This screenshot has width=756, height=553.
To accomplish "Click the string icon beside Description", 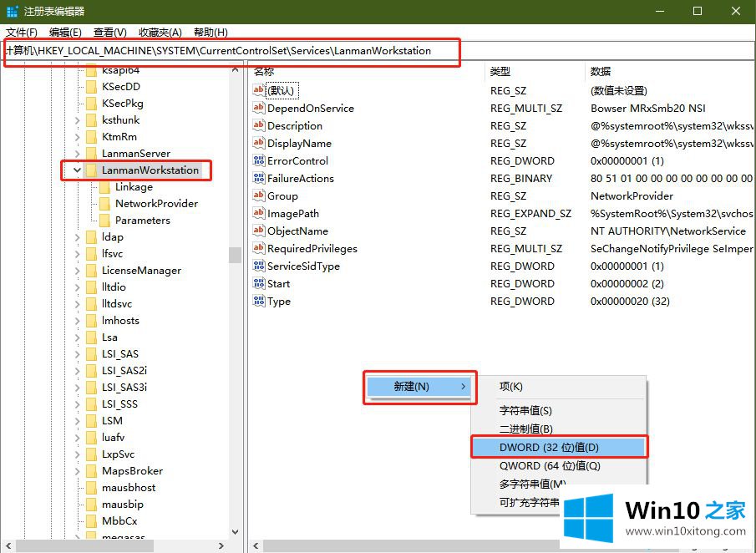I will pos(259,125).
